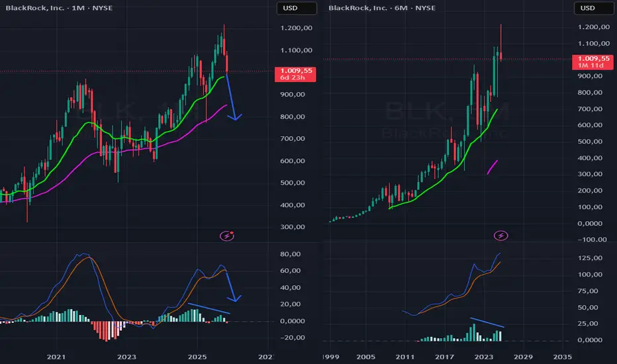Click the 2023 label on right time axis
Screen dimensions: 617x364
click(x=484, y=357)
